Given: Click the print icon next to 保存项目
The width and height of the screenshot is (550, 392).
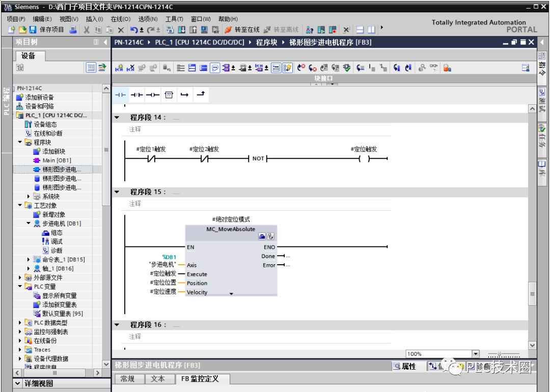Looking at the screenshot, I should pyautogui.click(x=73, y=30).
